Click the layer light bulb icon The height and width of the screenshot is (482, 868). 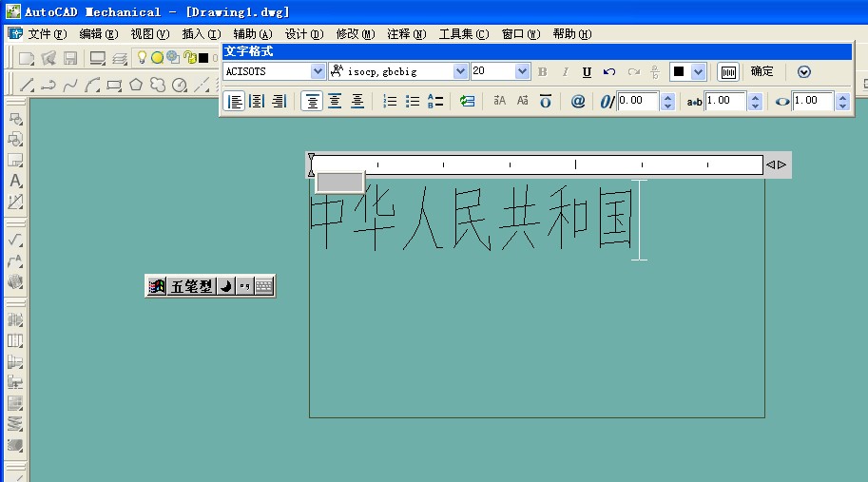click(142, 57)
